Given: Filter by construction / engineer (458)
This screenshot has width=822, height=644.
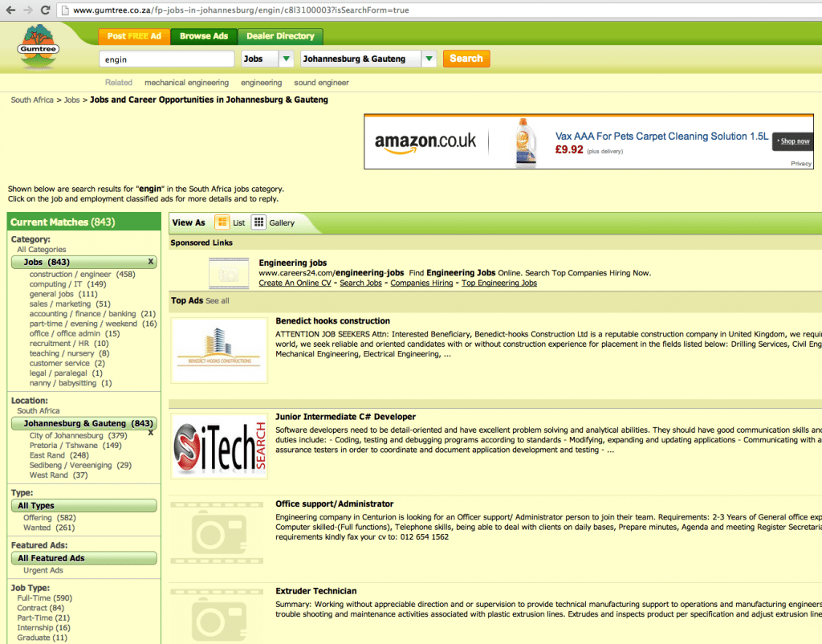Looking at the screenshot, I should click(x=83, y=275).
